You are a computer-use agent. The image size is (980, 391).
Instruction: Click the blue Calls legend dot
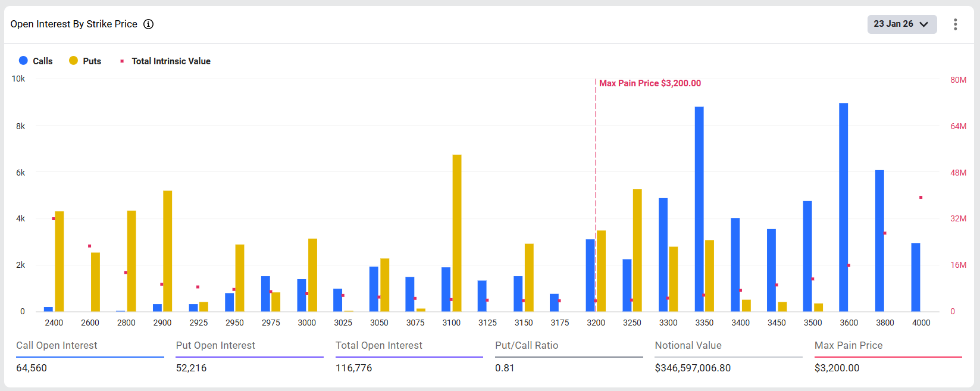click(x=23, y=61)
